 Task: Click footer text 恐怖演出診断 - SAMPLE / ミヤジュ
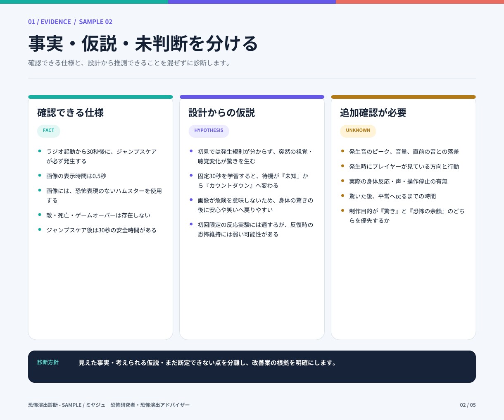(x=109, y=405)
